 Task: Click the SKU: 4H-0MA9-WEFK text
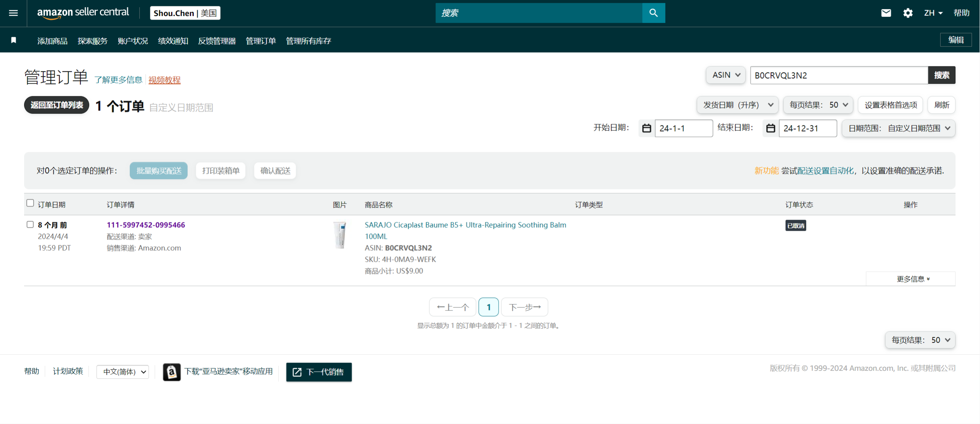(400, 260)
